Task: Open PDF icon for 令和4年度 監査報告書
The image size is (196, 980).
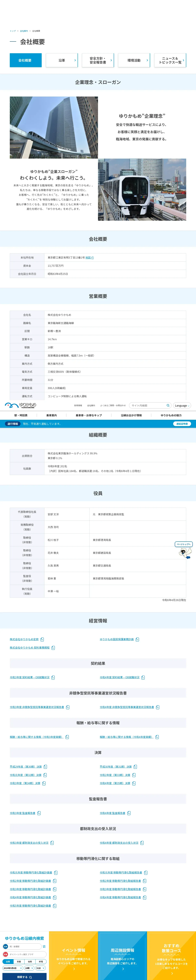Action: point(129,813)
